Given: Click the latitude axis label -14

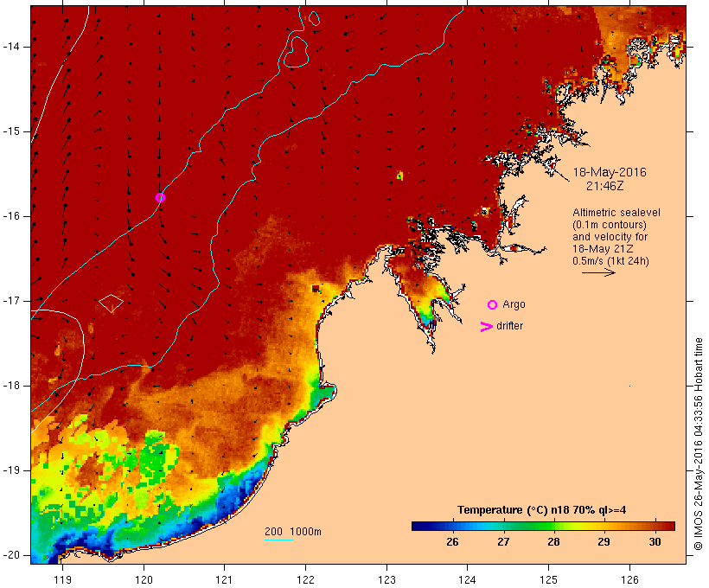Looking at the screenshot, I should [11, 47].
